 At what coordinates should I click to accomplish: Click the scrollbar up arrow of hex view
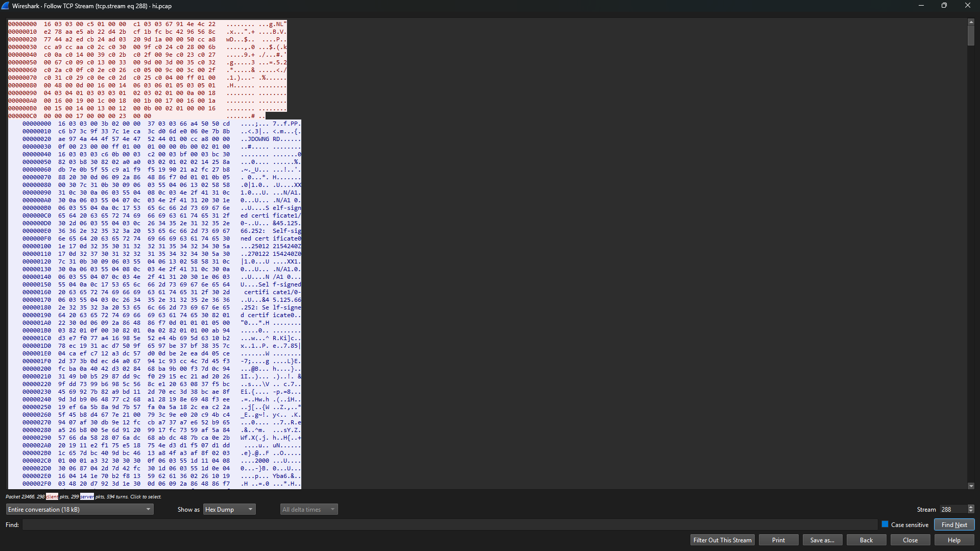pyautogui.click(x=971, y=22)
